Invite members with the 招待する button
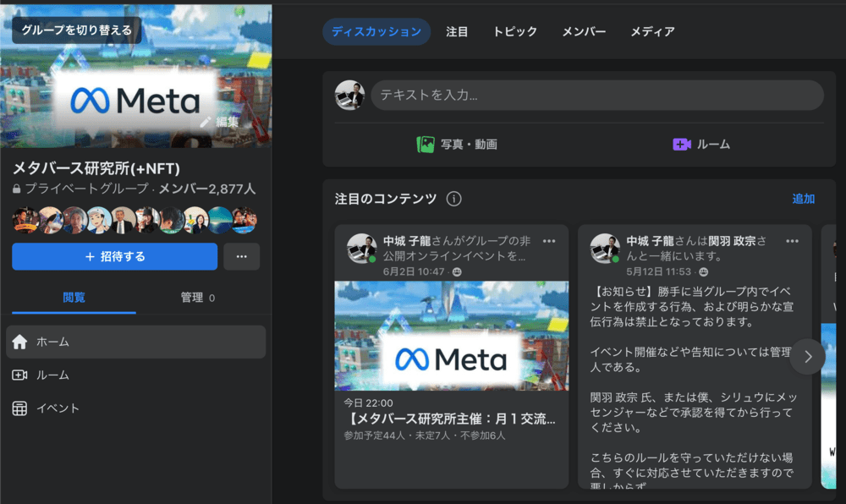Viewport: 846px width, 504px height. click(x=114, y=256)
